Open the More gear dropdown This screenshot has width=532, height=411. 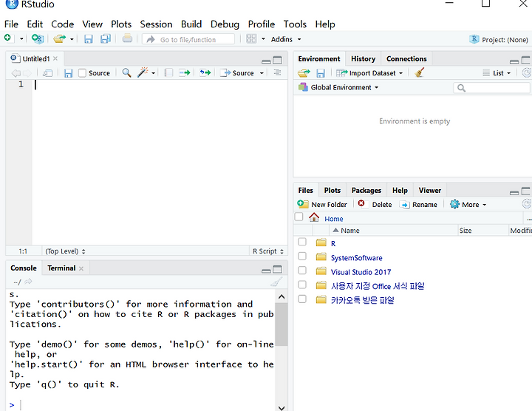[x=468, y=204]
